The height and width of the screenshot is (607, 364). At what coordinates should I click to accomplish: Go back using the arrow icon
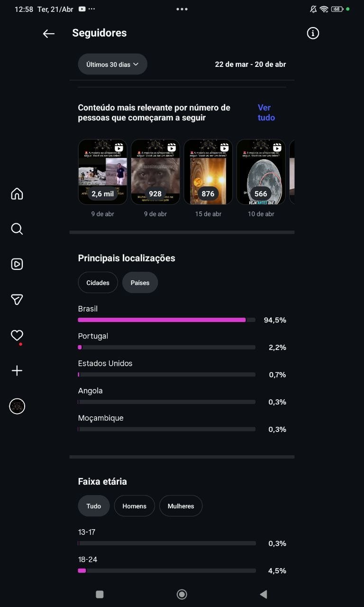click(49, 33)
